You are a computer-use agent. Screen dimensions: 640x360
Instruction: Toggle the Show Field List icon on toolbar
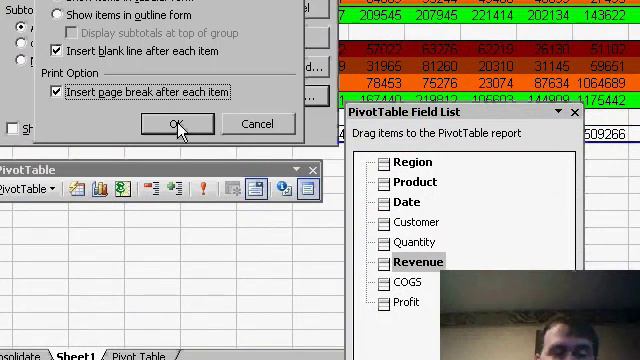pos(308,189)
